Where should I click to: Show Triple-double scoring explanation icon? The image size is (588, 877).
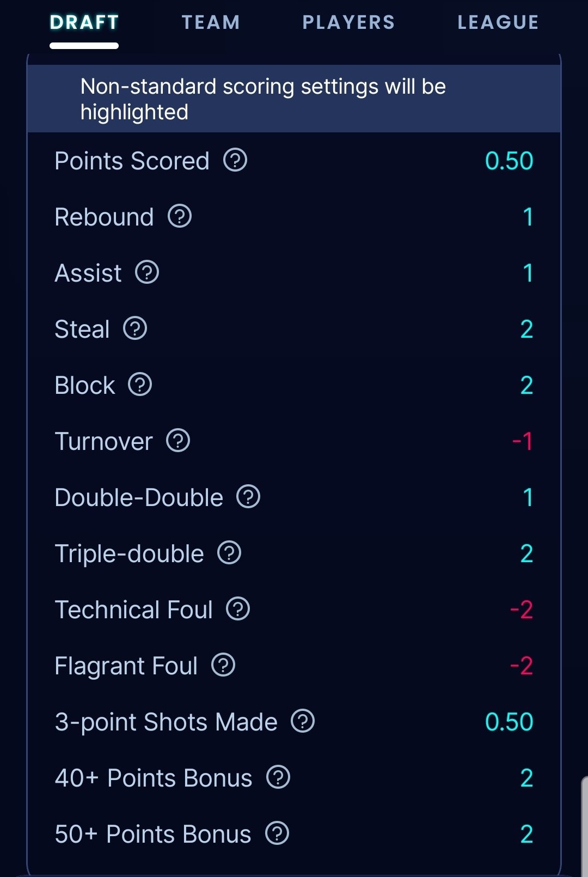pyautogui.click(x=229, y=553)
